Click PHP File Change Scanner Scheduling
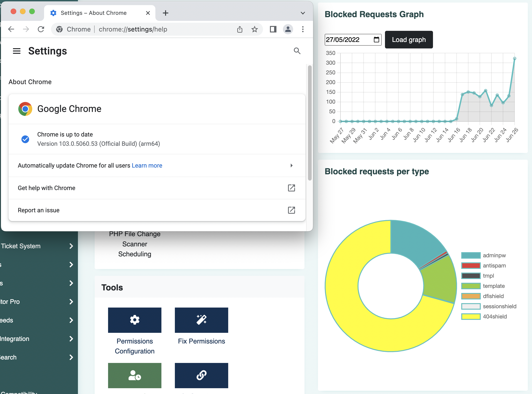 tap(135, 244)
